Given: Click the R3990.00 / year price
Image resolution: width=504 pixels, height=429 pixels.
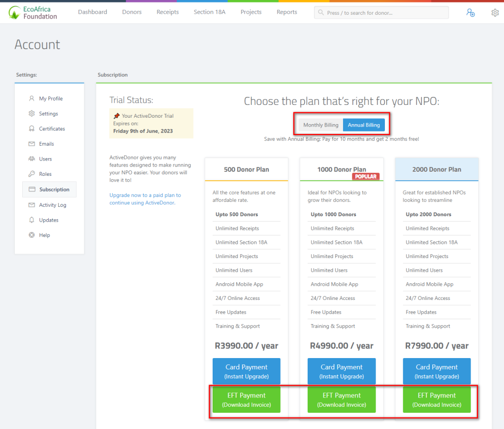Looking at the screenshot, I should coord(247,346).
